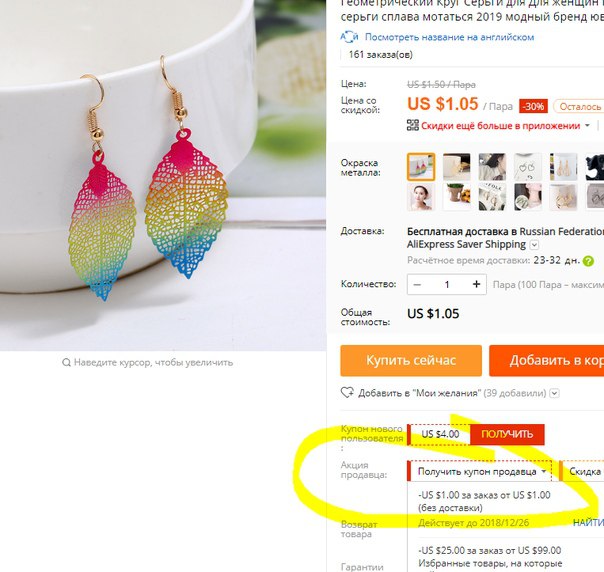
Task: Click Купить сейчас button
Action: coord(411,361)
